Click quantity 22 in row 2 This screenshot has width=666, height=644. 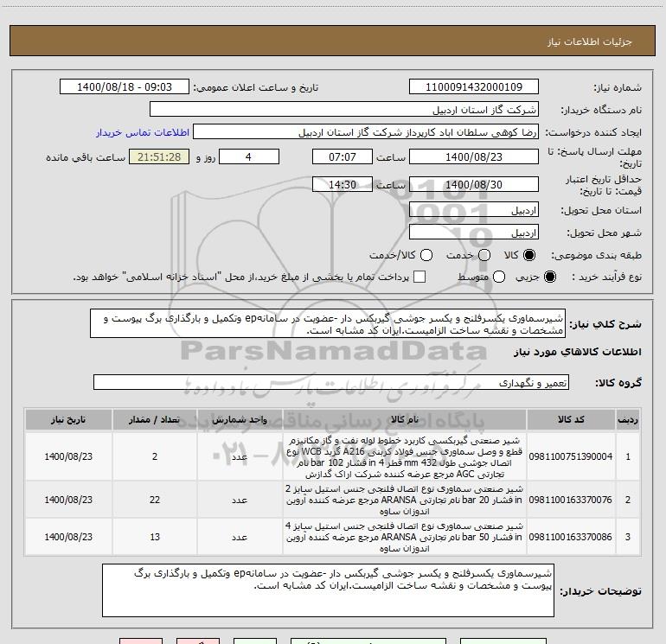155,501
